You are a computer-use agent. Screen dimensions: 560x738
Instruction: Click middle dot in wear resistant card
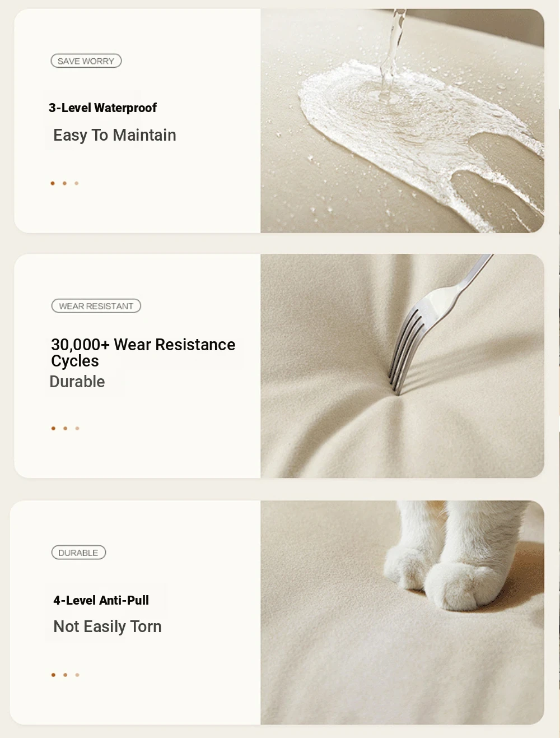[x=66, y=428]
